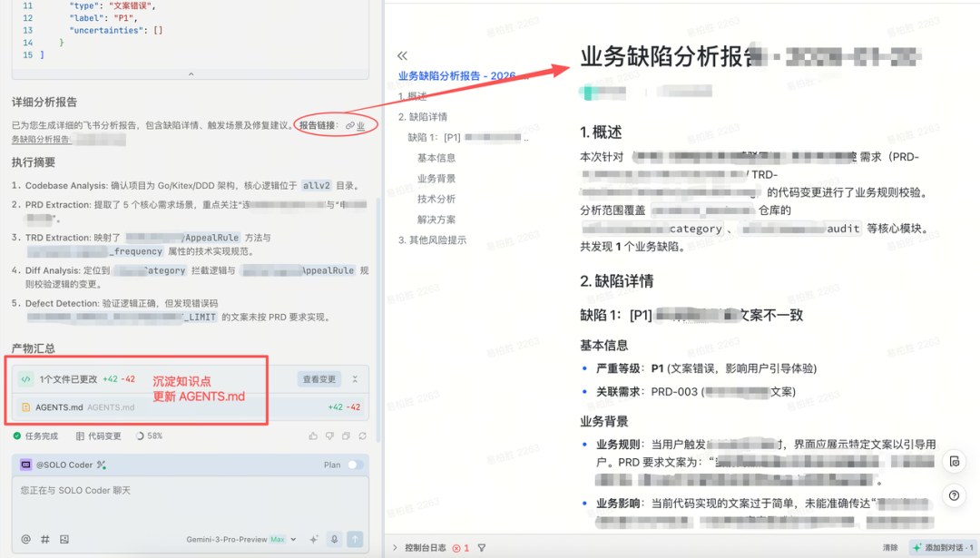The height and width of the screenshot is (558, 980).
Task: Open the Gemini-3-Pro-Preview model dropdown
Action: pyautogui.click(x=240, y=539)
